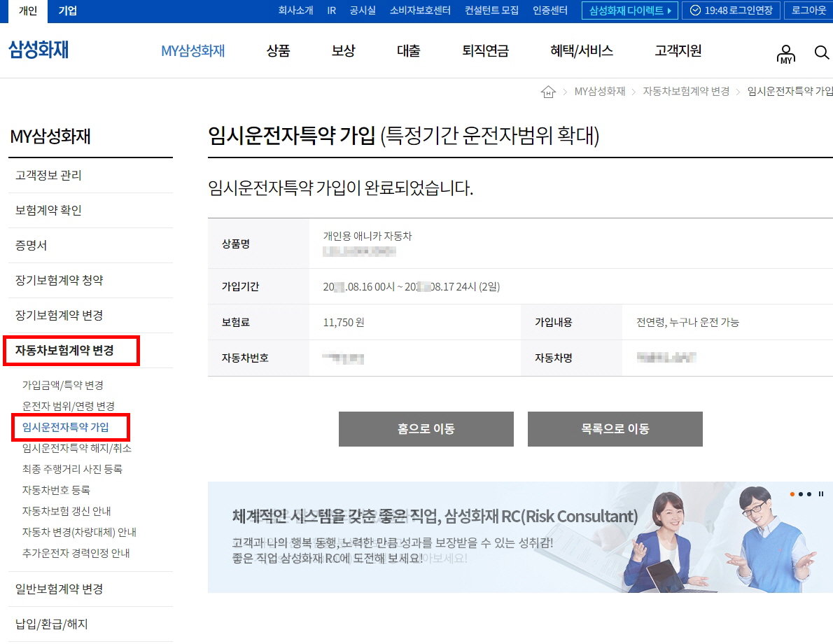This screenshot has height=644, width=833.
Task: Switch to the 기업 tab
Action: 67,11
